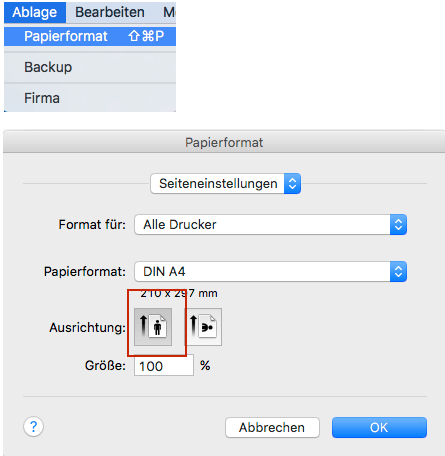Click the Seiteneinstellungen dropdown arrows

coord(292,183)
